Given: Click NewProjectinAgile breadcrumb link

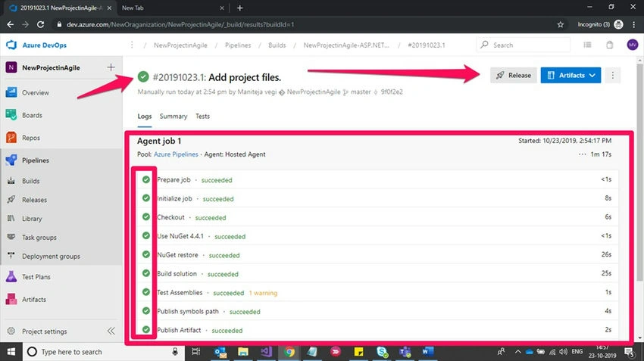Looking at the screenshot, I should [180, 45].
